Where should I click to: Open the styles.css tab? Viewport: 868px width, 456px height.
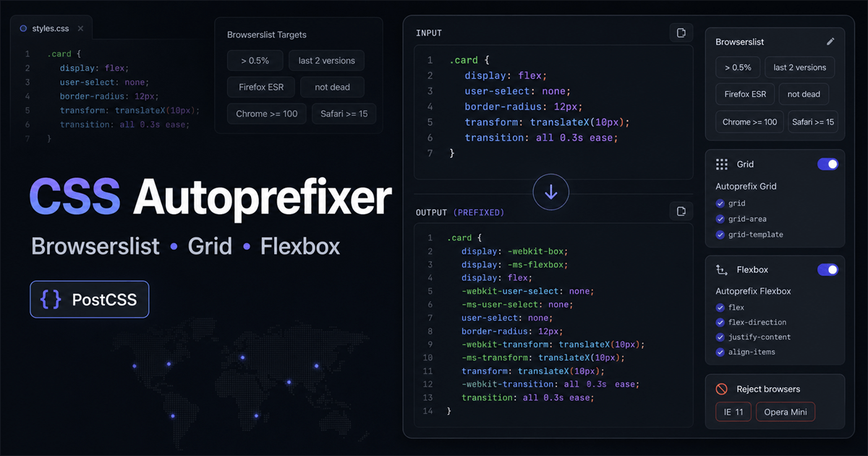52,29
